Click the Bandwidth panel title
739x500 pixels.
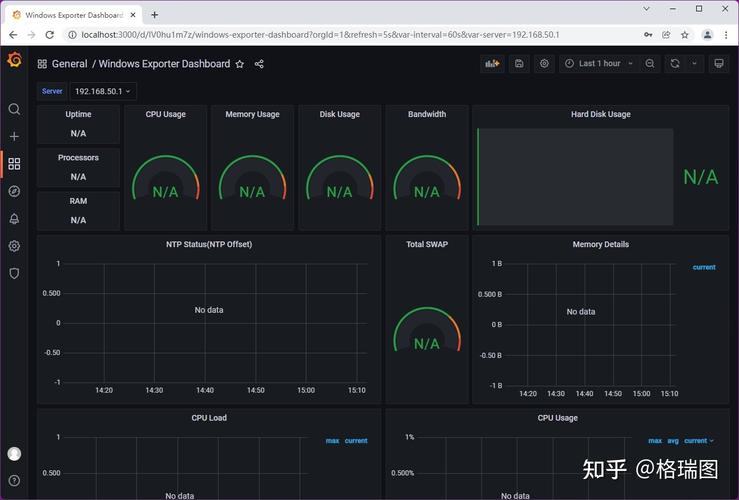coord(427,114)
